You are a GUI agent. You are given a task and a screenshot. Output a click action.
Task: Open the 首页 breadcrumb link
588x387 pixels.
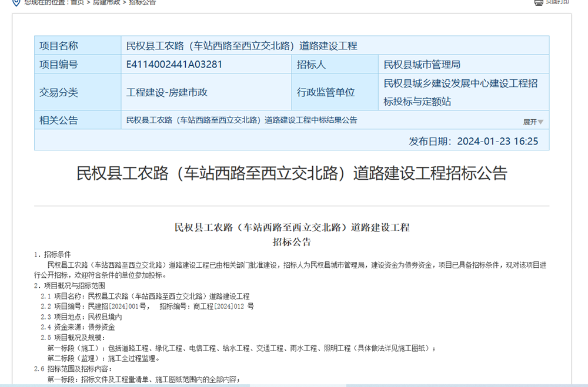tap(77, 2)
